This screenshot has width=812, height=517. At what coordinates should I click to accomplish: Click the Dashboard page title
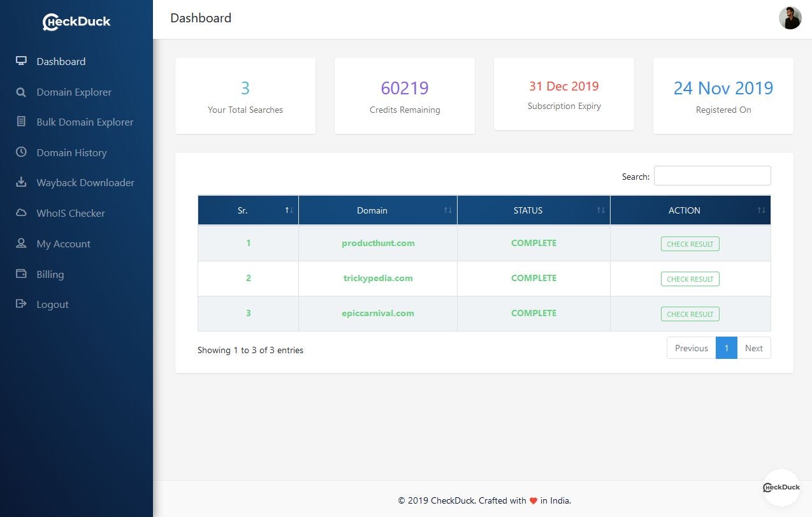coord(201,18)
